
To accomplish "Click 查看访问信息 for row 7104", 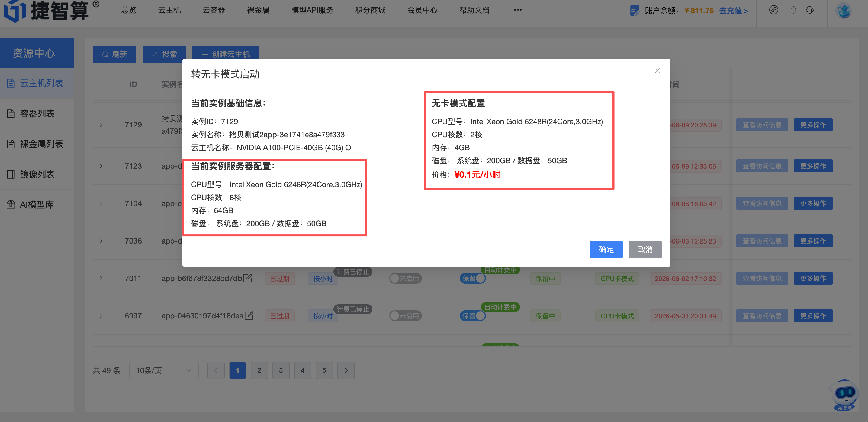I will [x=762, y=203].
